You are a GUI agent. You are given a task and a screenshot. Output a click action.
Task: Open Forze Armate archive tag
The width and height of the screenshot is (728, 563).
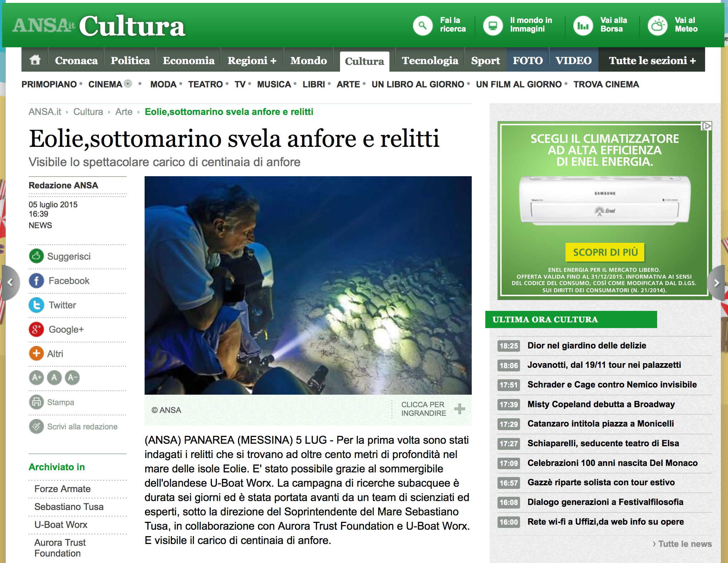tap(62, 489)
